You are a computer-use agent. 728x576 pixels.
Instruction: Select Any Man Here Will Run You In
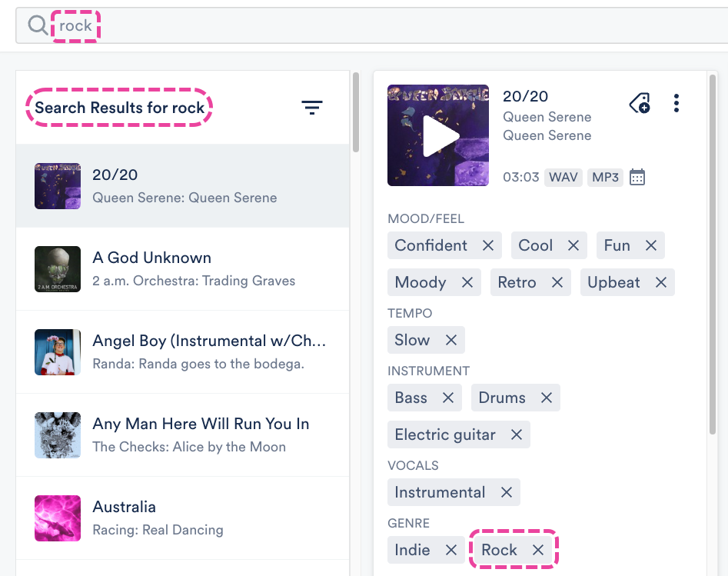pyautogui.click(x=182, y=435)
